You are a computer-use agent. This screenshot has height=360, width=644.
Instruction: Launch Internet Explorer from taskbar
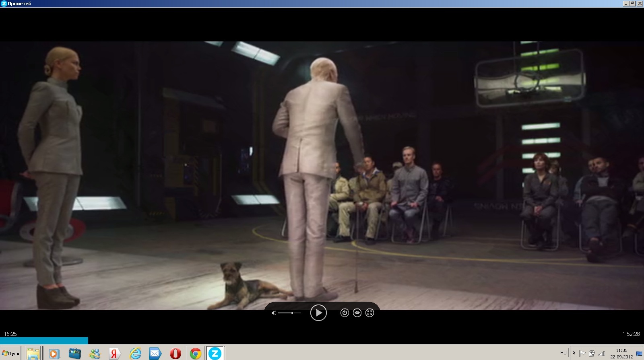pos(135,354)
